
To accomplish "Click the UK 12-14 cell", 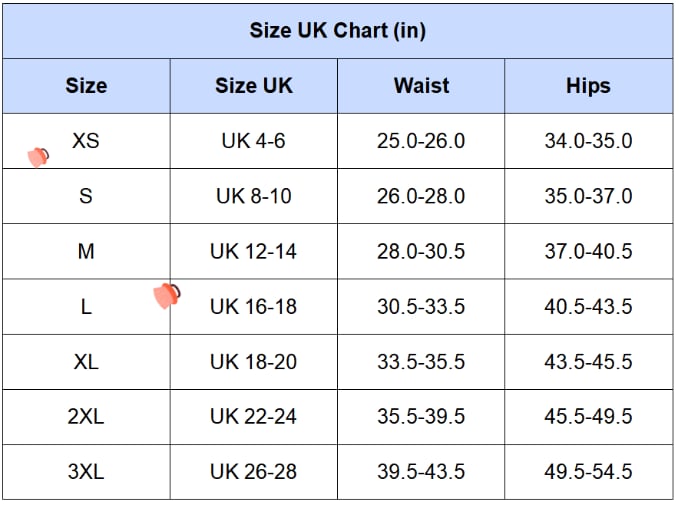I will (x=254, y=251).
